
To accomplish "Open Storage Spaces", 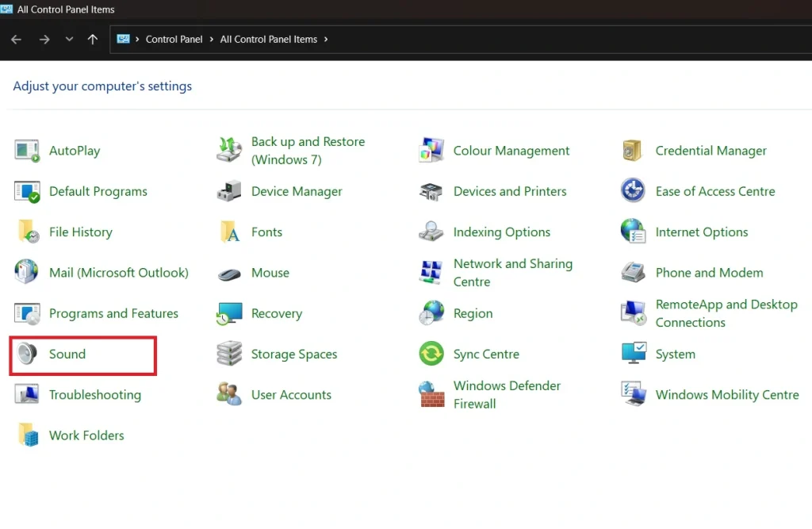I will (x=293, y=354).
